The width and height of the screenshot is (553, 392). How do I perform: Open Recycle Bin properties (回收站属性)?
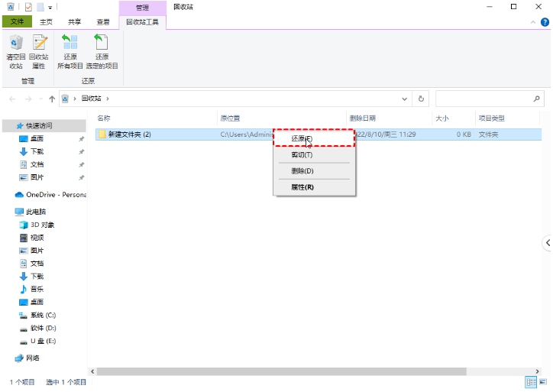click(39, 51)
